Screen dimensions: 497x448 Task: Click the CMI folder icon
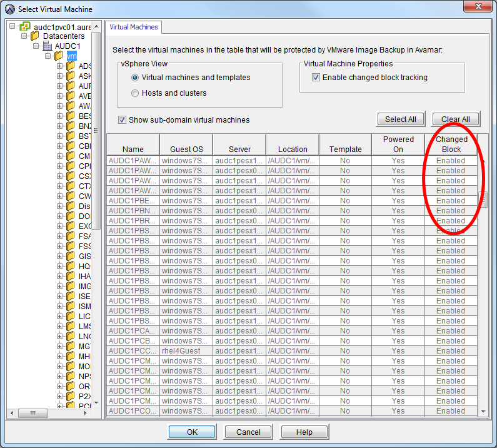(71, 156)
